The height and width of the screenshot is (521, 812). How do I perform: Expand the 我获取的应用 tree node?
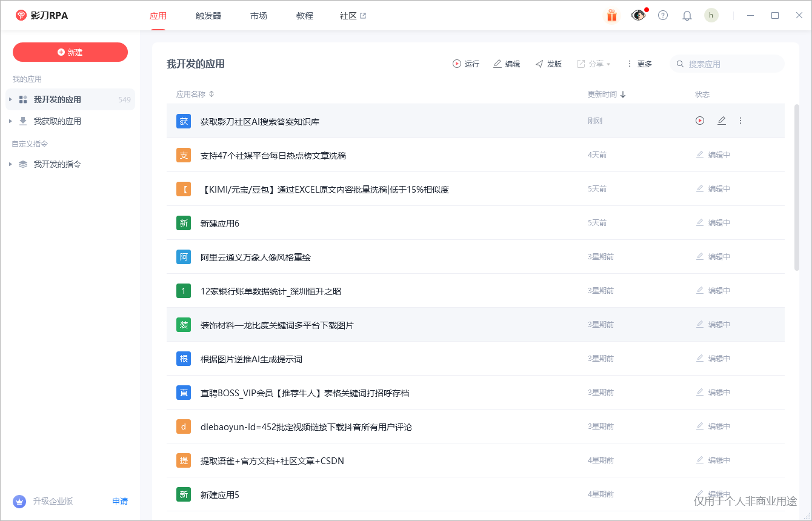tap(10, 121)
